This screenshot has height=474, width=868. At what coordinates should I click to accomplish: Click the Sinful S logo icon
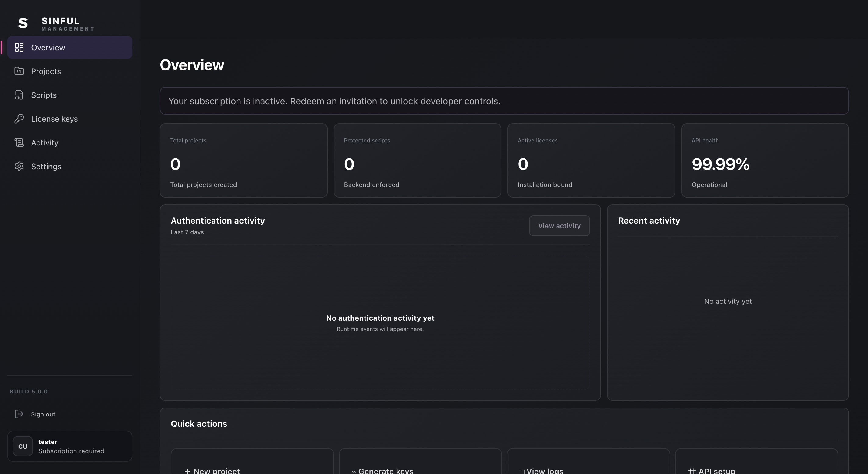23,23
